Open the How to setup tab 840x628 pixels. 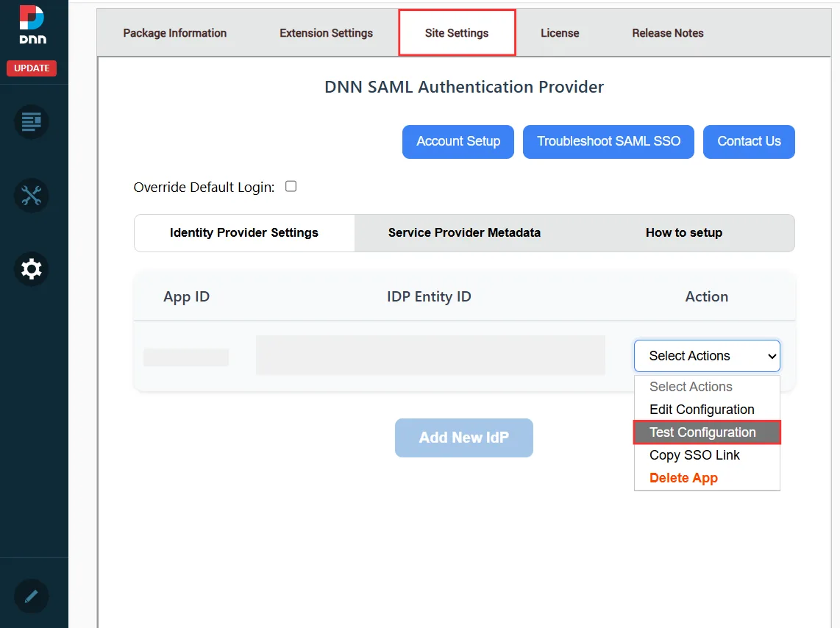tap(684, 233)
